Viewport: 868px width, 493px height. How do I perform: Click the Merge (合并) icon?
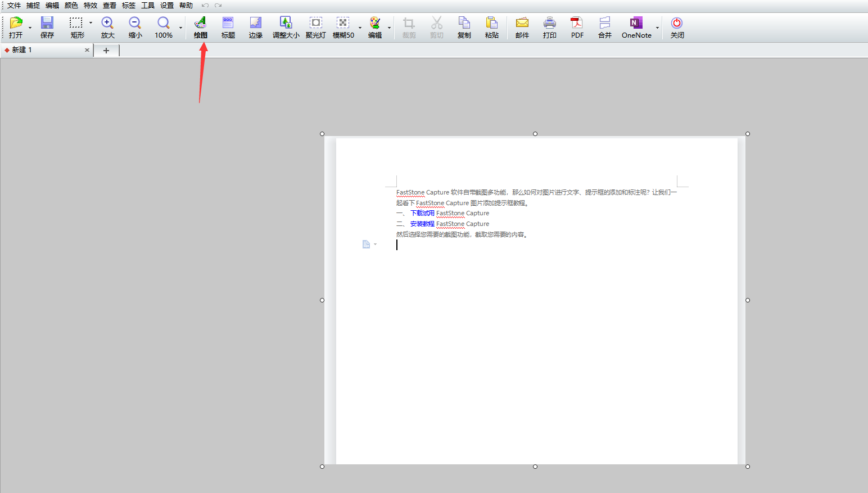tap(605, 22)
